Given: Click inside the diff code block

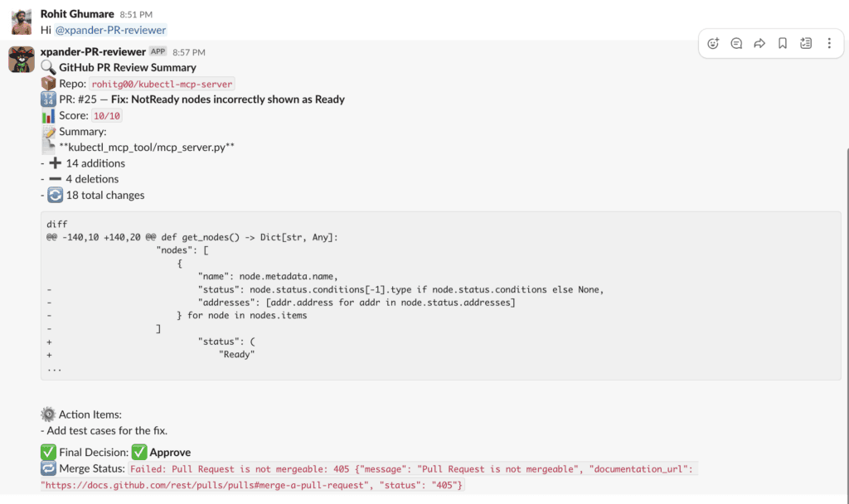Looking at the screenshot, I should 441,296.
